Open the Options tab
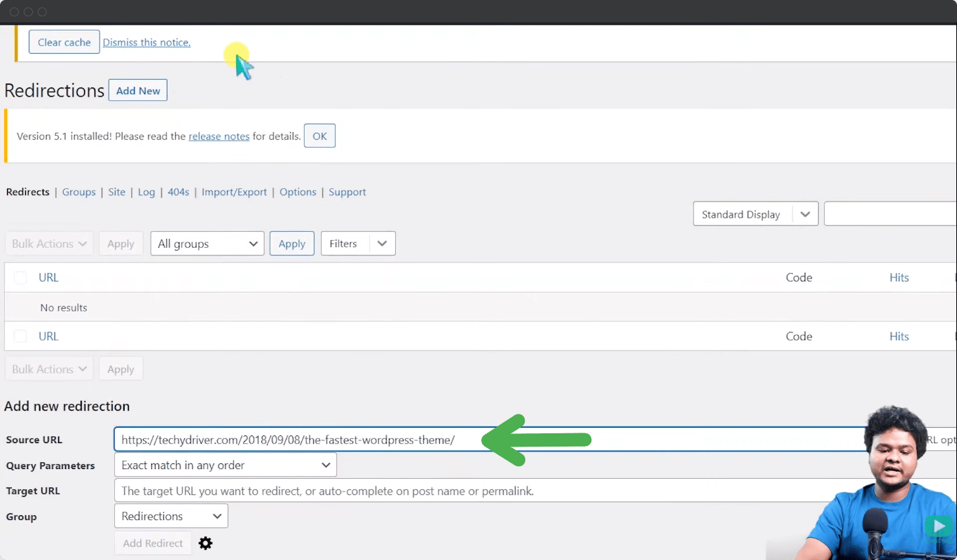The image size is (957, 560). [x=298, y=192]
